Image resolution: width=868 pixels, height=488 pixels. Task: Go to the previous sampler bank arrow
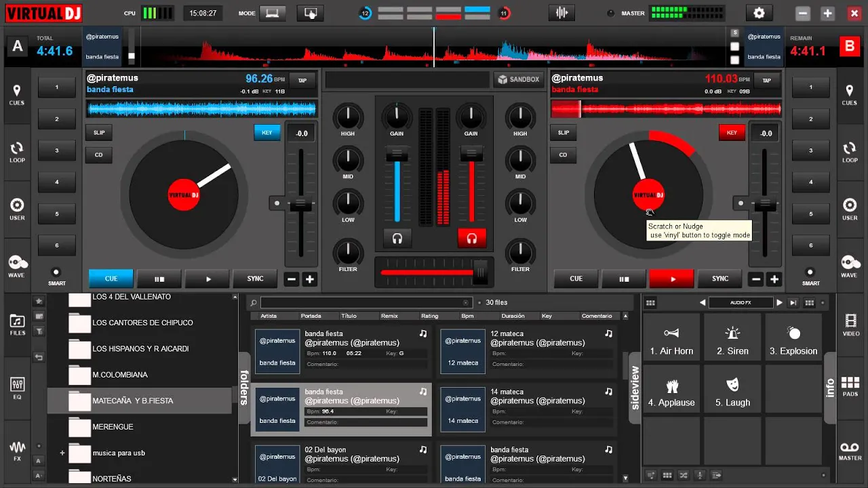tap(703, 303)
